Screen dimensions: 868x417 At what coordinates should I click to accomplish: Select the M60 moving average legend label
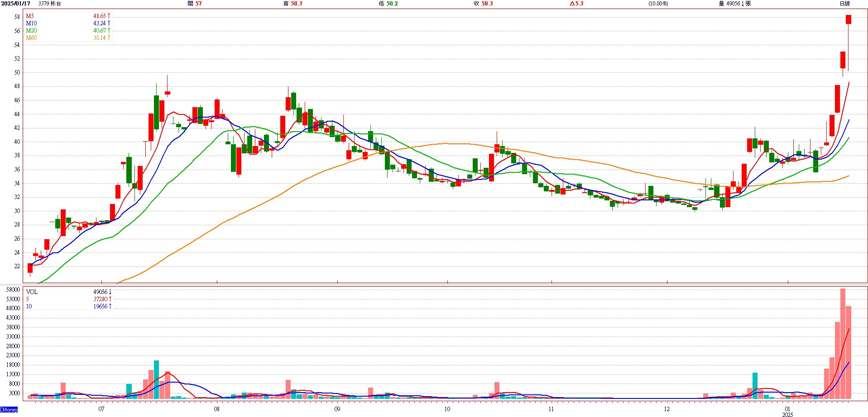[x=31, y=38]
